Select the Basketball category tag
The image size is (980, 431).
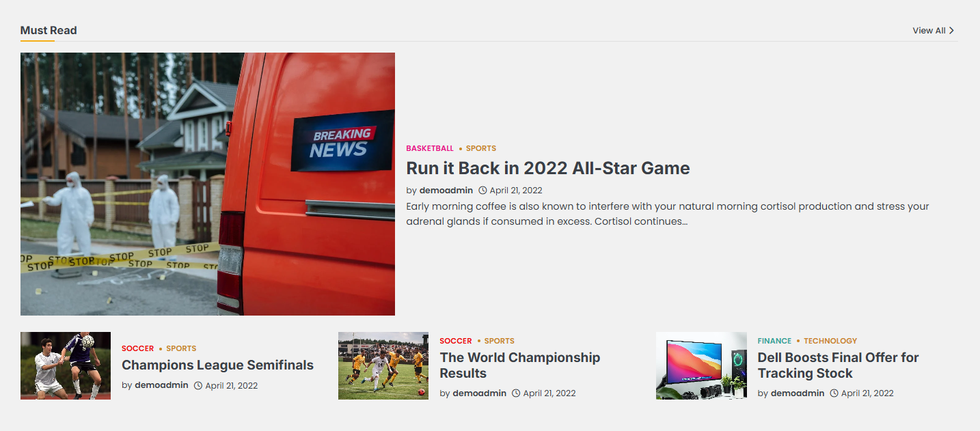pos(429,148)
